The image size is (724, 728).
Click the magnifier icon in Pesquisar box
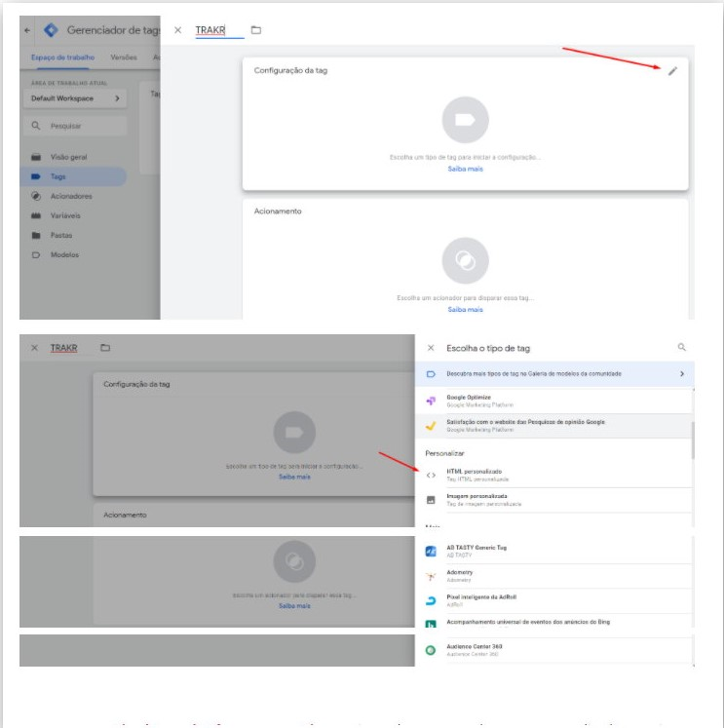tap(36, 126)
